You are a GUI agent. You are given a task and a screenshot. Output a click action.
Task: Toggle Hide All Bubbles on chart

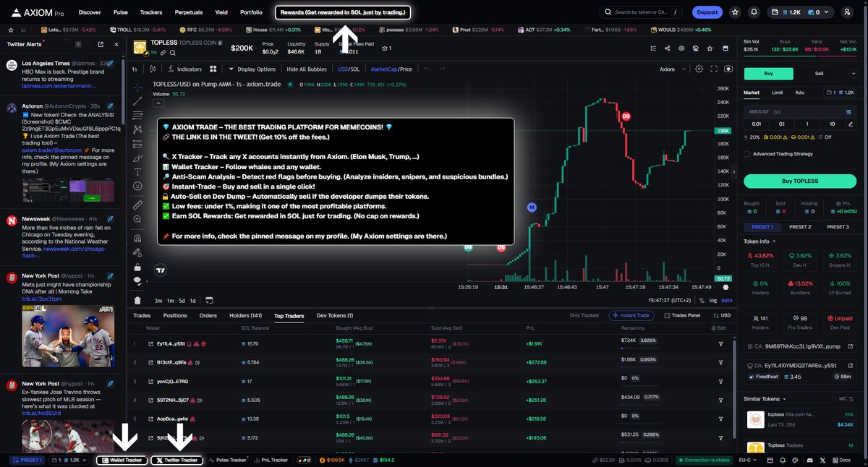pyautogui.click(x=307, y=69)
